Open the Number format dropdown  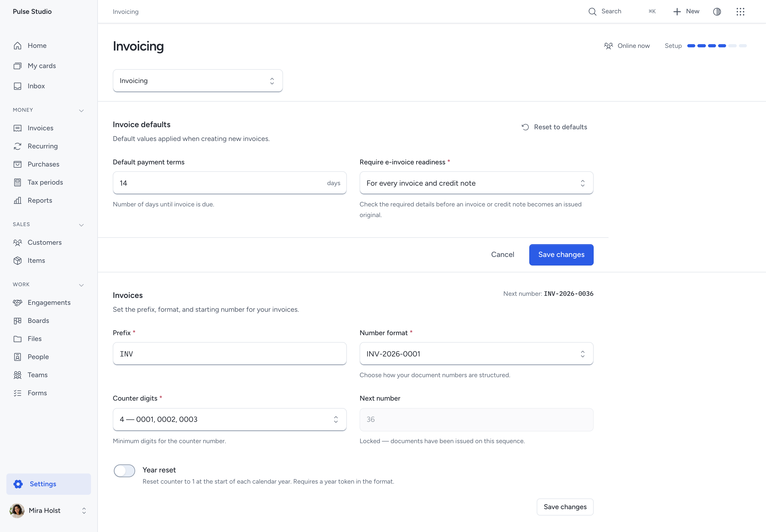click(476, 354)
